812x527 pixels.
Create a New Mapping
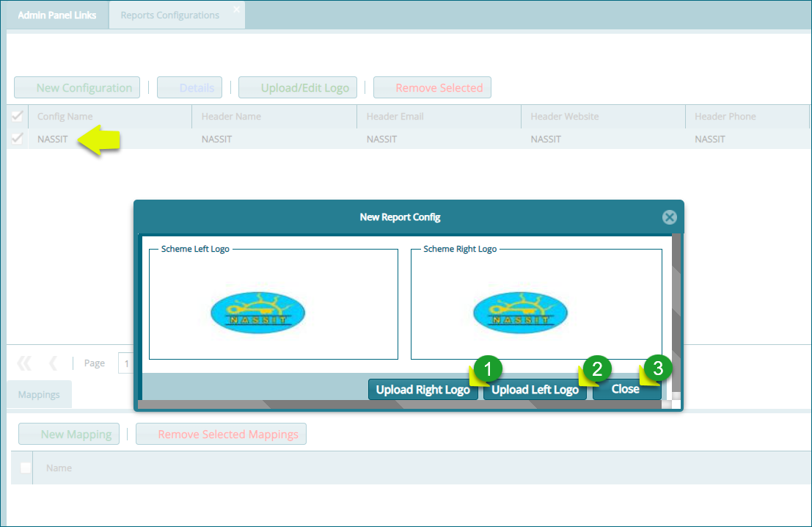68,434
